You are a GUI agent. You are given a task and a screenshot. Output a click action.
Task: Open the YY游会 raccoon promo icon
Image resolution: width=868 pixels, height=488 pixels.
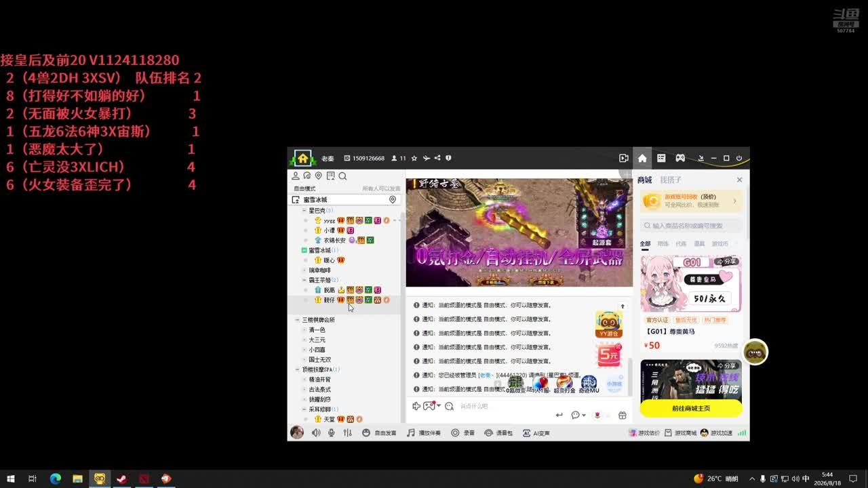608,325
